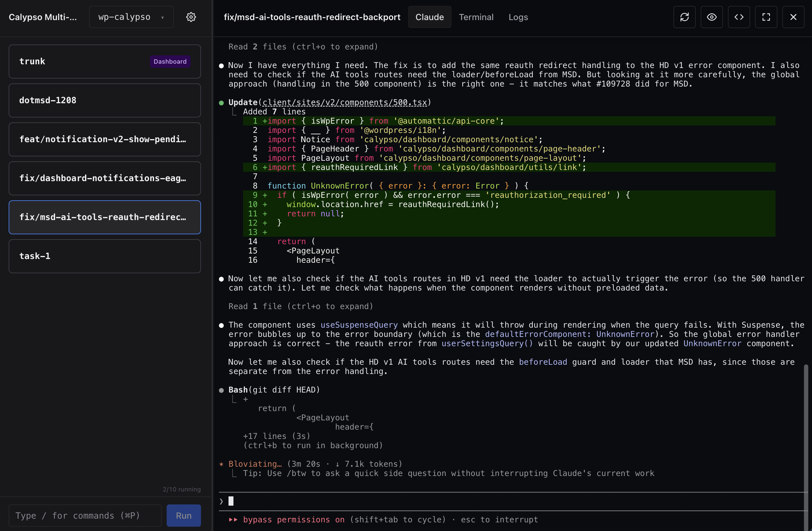This screenshot has width=812, height=531.
Task: Select the task-1 worktree
Action: [105, 256]
